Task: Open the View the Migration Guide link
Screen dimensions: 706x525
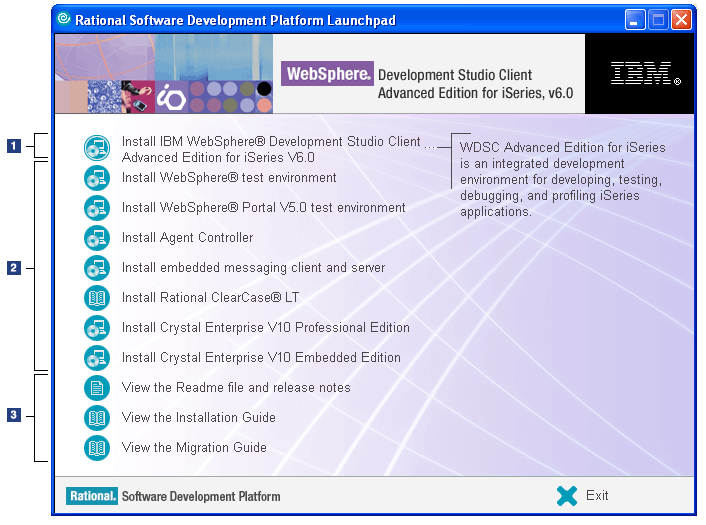Action: [194, 448]
